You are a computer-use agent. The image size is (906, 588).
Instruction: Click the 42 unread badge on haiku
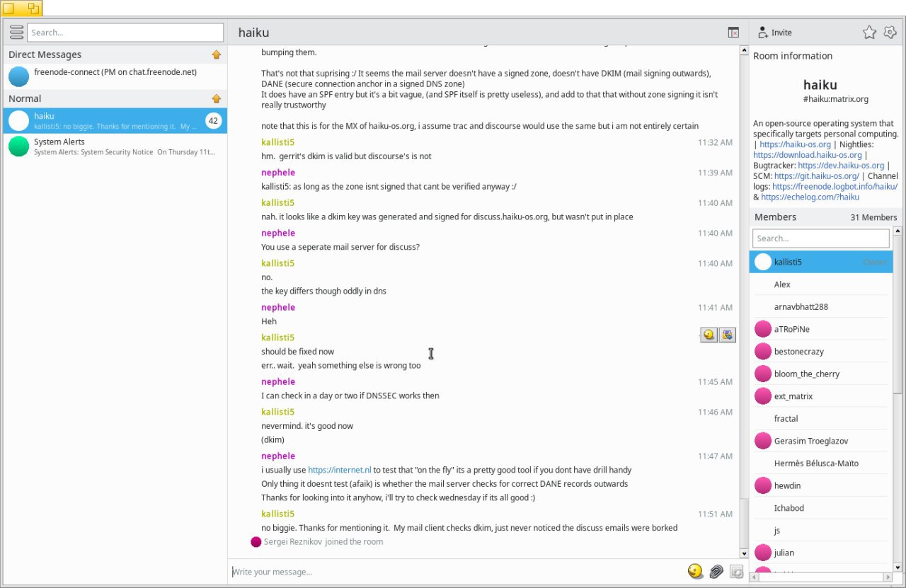click(214, 121)
